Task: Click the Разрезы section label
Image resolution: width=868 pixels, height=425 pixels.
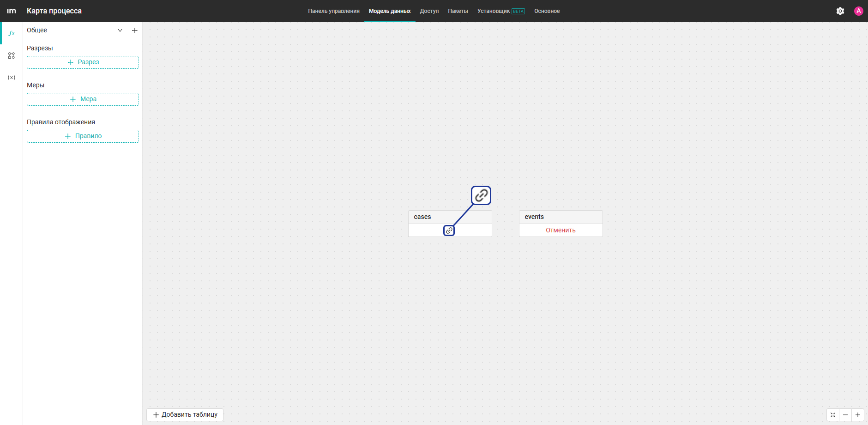Action: tap(40, 48)
